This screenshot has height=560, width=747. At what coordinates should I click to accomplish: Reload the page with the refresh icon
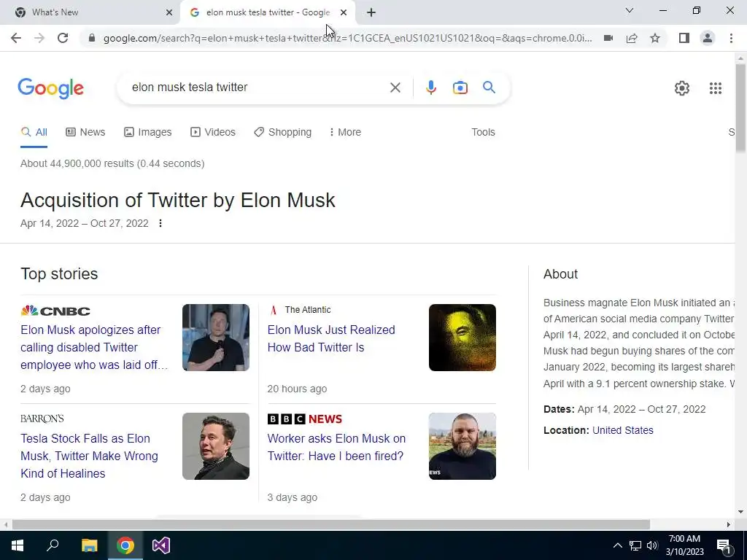(x=63, y=38)
